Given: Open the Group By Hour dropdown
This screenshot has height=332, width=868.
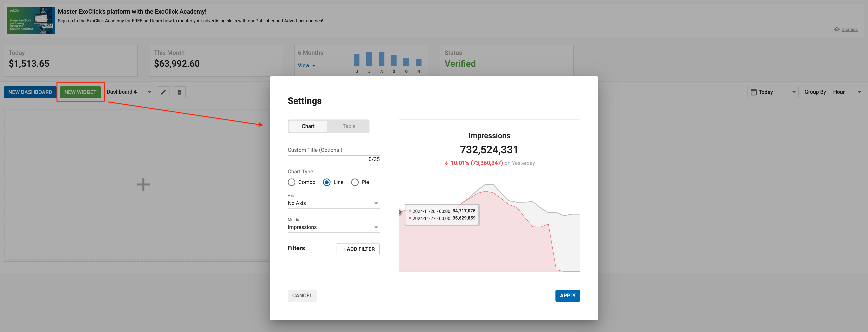Looking at the screenshot, I should tap(846, 92).
